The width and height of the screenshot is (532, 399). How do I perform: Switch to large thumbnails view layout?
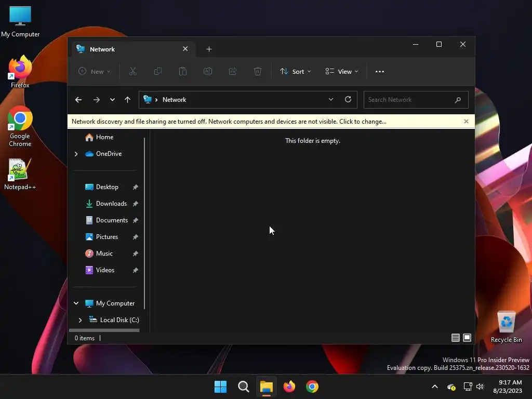467,338
